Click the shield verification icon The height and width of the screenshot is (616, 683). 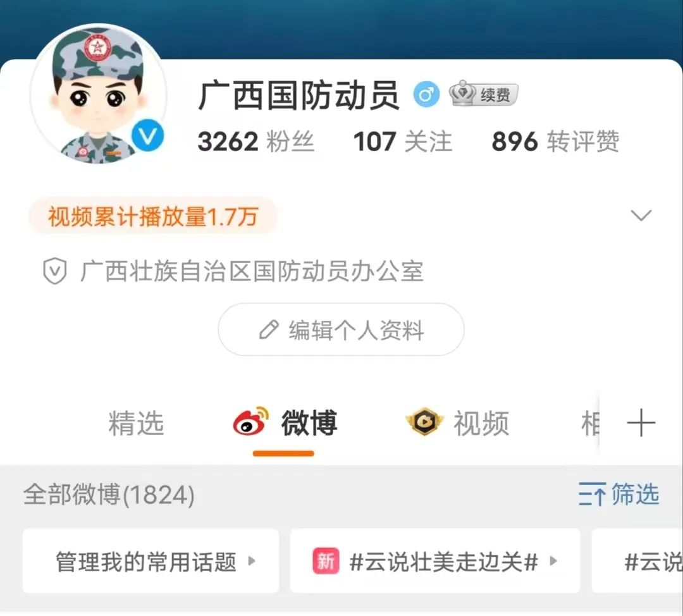pyautogui.click(x=55, y=271)
